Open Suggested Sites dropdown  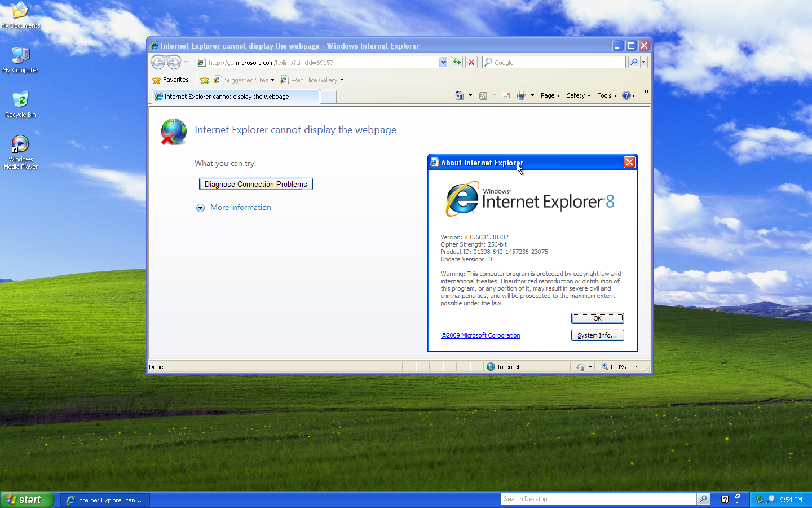coord(244,80)
